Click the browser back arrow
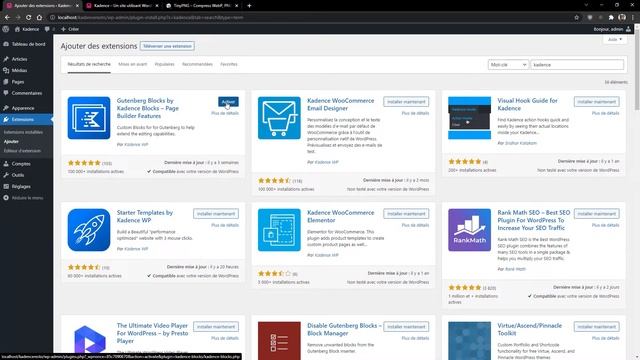Viewport: 640px width, 360px height. 7,18
